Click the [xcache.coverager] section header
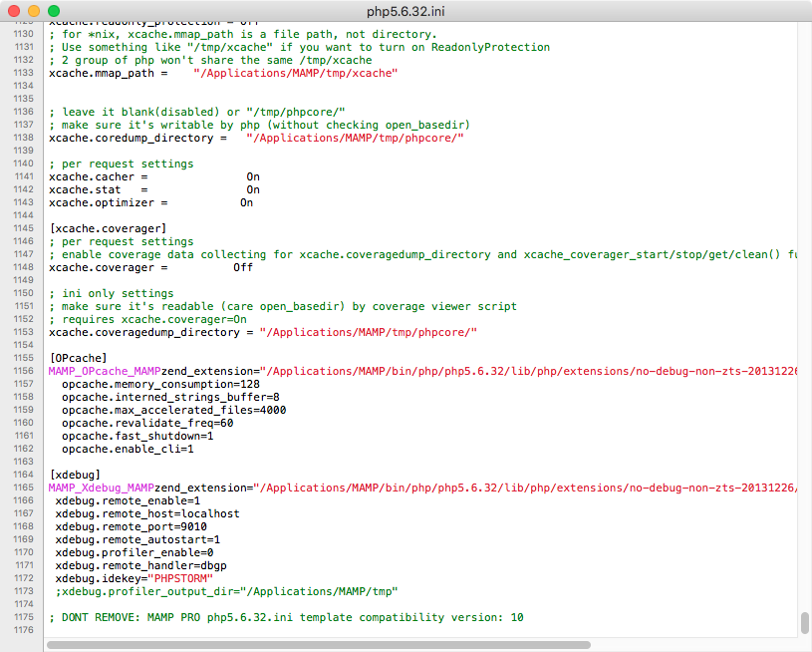This screenshot has width=812, height=652. (x=108, y=228)
